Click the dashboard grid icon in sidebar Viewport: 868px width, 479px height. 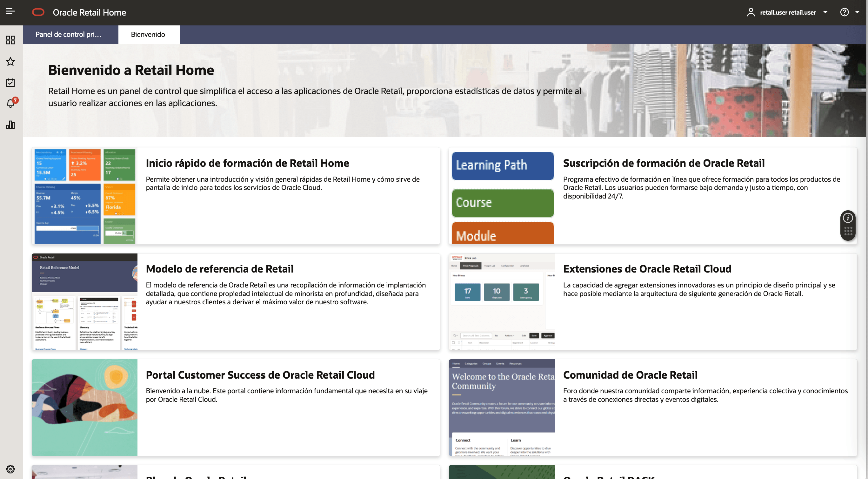(10, 40)
